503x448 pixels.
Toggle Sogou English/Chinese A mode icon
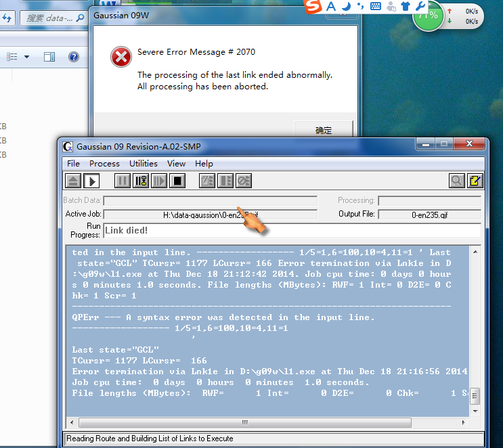tap(331, 6)
